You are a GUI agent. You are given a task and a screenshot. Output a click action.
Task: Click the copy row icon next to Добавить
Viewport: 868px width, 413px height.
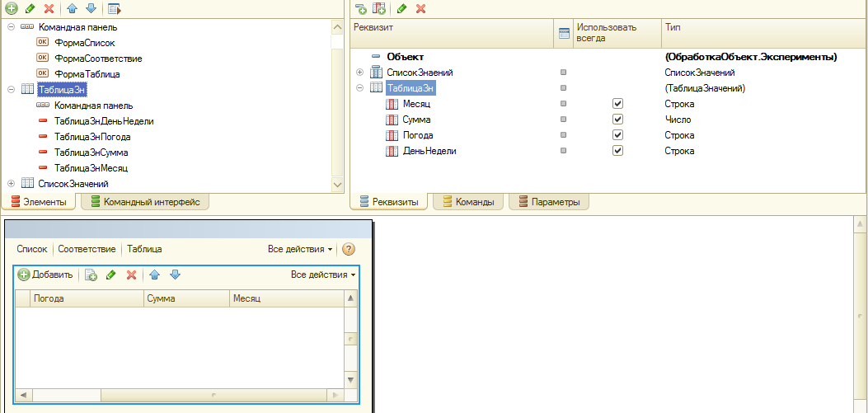[91, 275]
